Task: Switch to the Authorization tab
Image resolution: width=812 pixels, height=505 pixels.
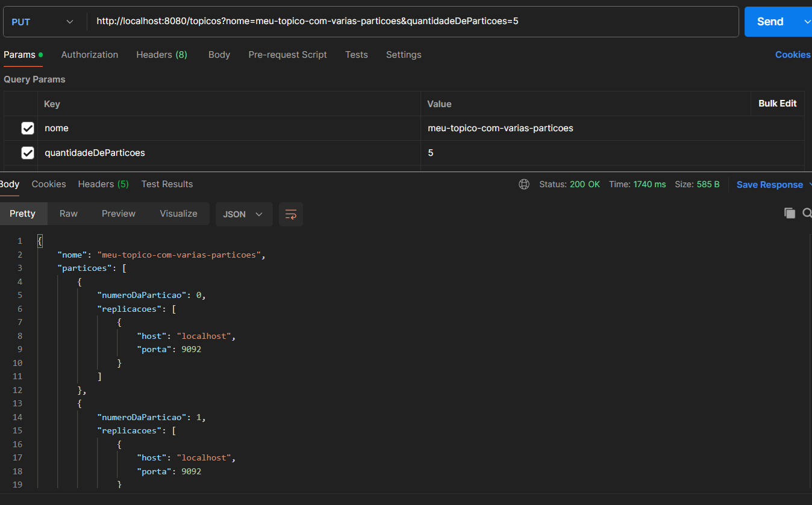Action: (x=90, y=55)
